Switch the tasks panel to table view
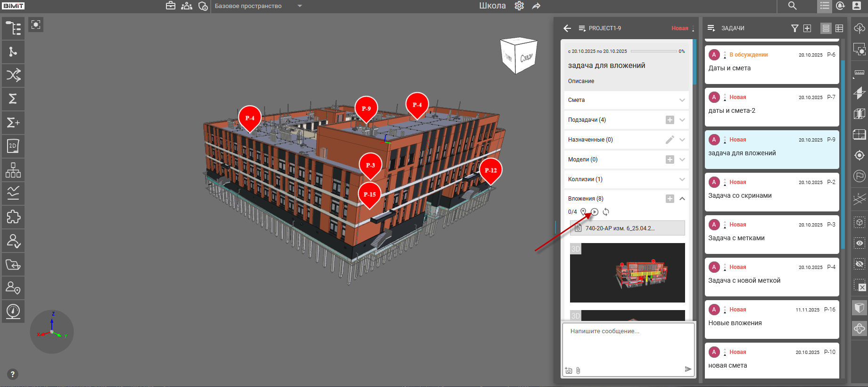The height and width of the screenshot is (387, 868). pos(839,28)
